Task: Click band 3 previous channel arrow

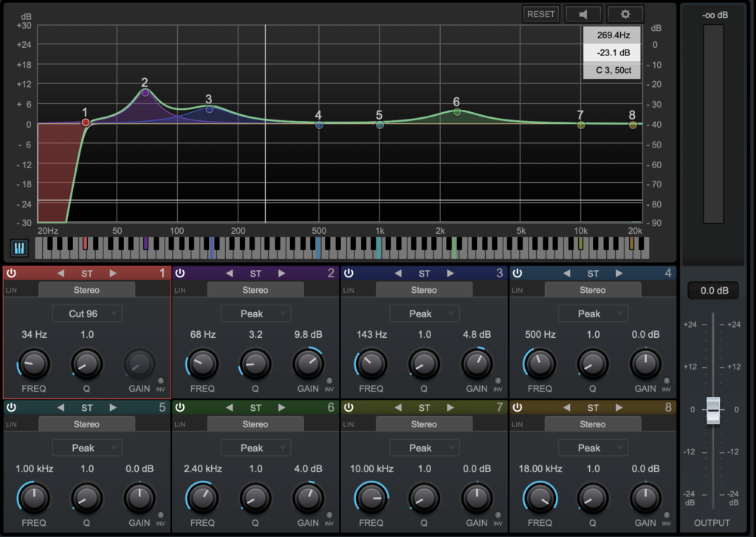Action: (398, 274)
